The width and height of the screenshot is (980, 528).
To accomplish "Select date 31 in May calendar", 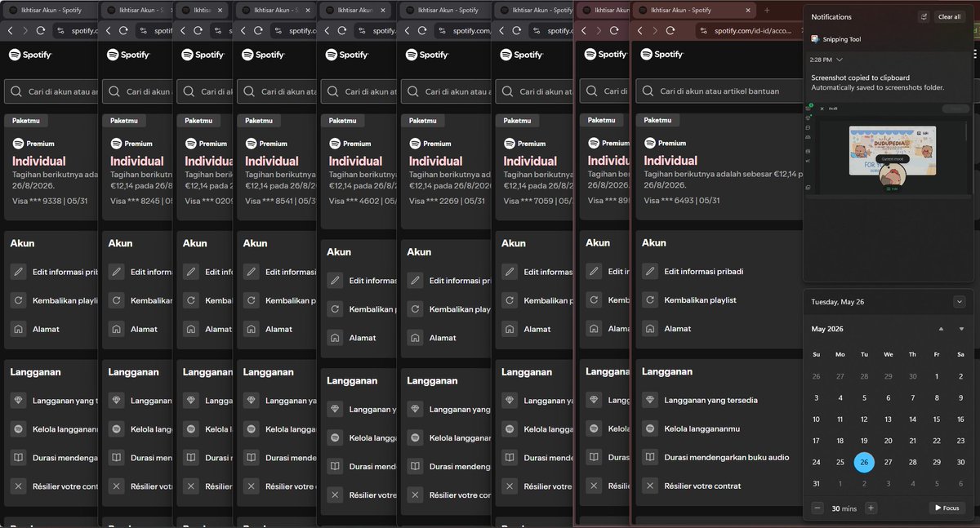I will pos(816,483).
